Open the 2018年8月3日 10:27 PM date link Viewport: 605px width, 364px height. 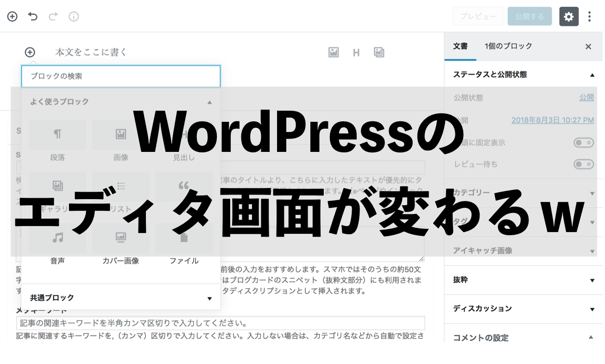tap(553, 120)
